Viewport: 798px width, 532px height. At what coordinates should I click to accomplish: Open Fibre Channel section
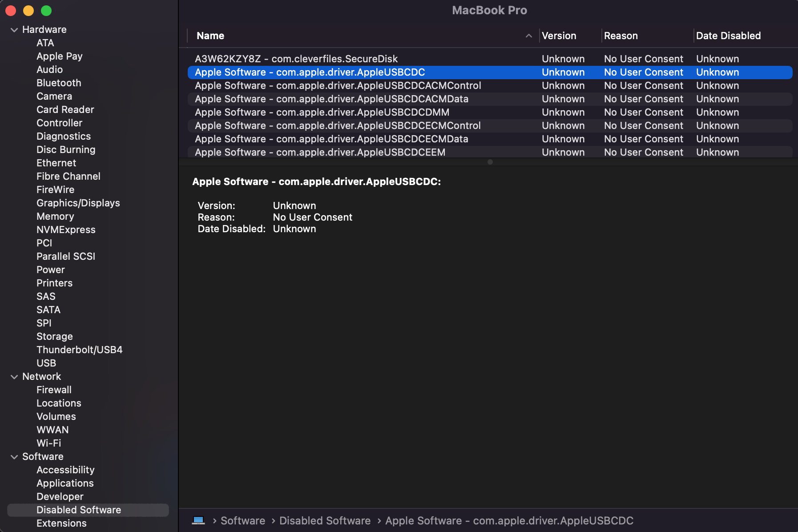(x=68, y=177)
